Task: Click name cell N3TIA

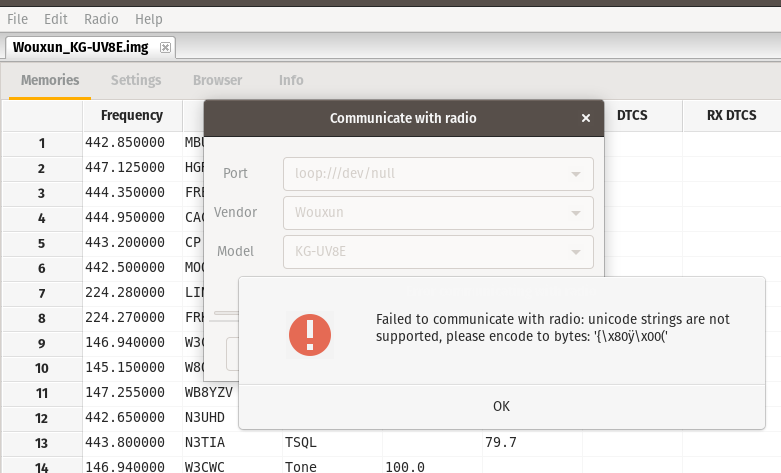Action: (x=232, y=443)
